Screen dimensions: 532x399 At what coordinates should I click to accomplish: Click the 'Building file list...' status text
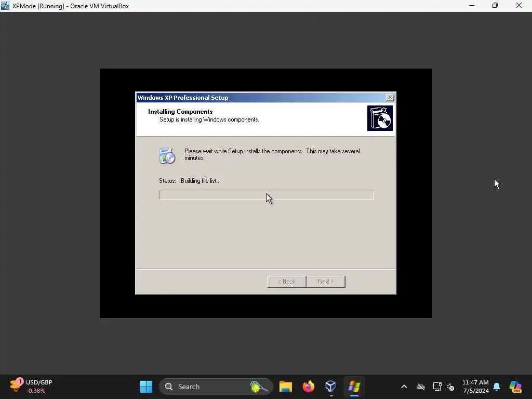pyautogui.click(x=201, y=181)
